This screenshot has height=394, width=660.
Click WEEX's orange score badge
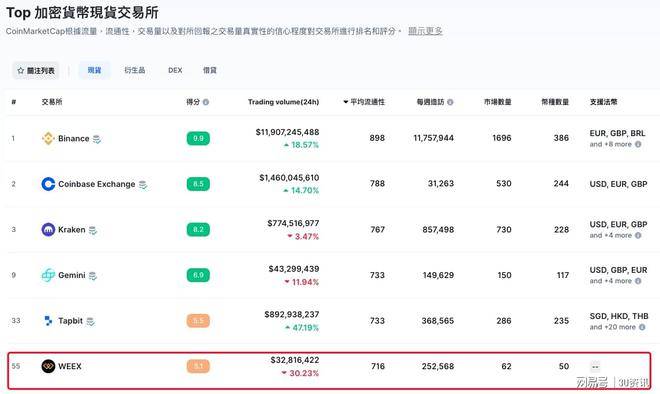point(198,366)
